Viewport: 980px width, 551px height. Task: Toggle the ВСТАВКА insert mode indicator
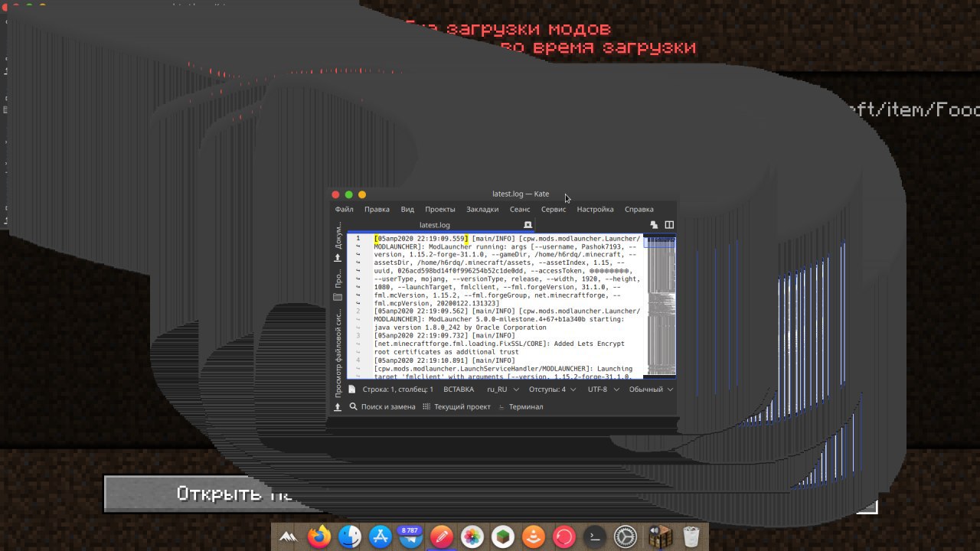[x=459, y=389]
